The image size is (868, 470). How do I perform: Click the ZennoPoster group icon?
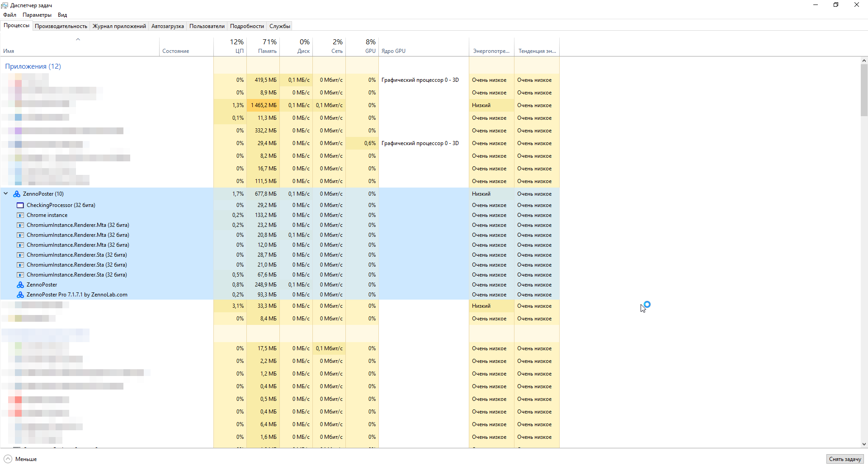tap(17, 194)
